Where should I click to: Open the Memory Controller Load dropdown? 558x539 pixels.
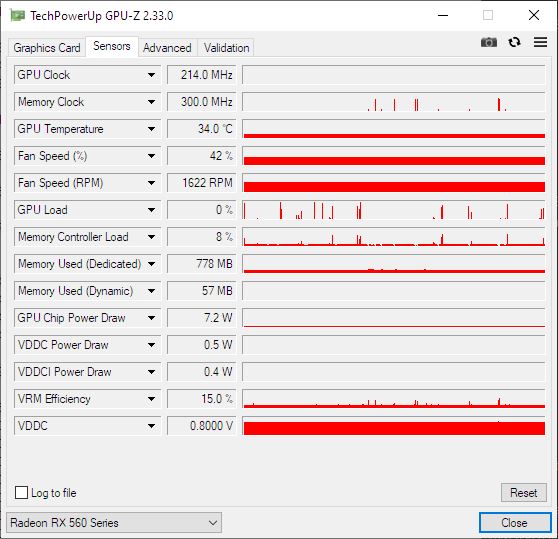151,237
